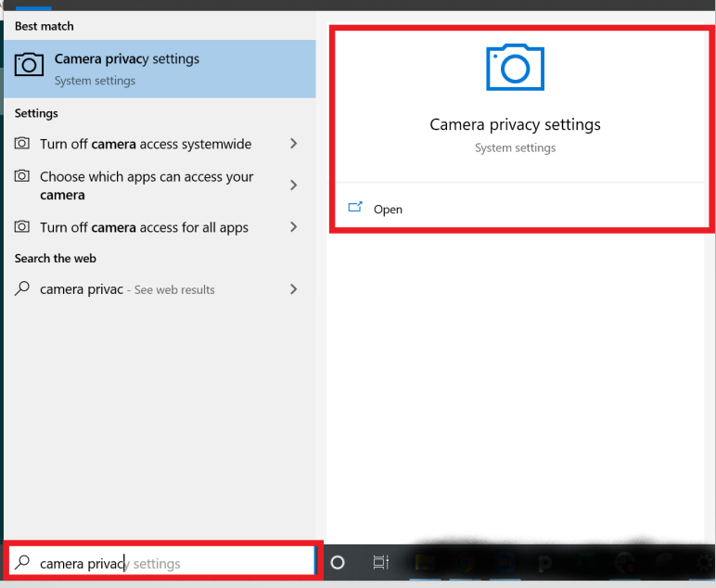Expand arrow for Turn off camera access systemwide
This screenshot has height=588, width=716.
coord(294,144)
